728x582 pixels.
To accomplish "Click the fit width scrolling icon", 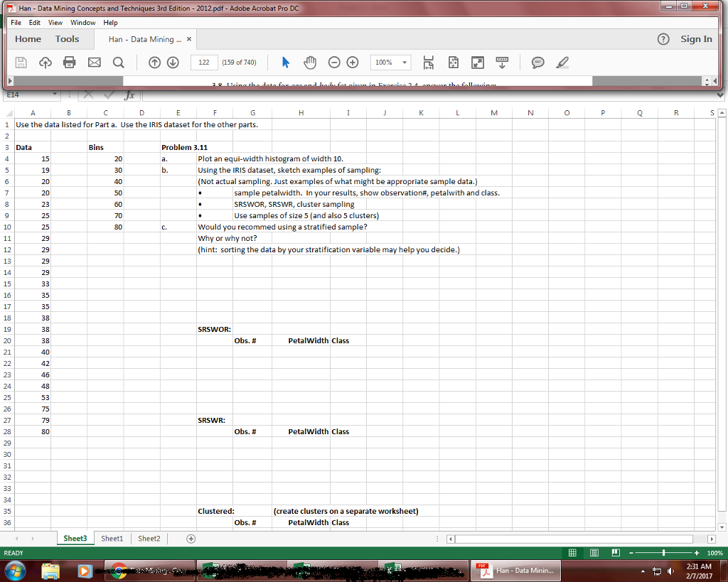I will tap(429, 63).
